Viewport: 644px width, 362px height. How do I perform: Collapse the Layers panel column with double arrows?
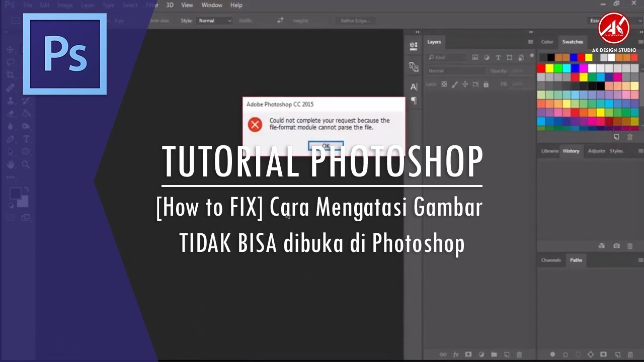coord(530,32)
